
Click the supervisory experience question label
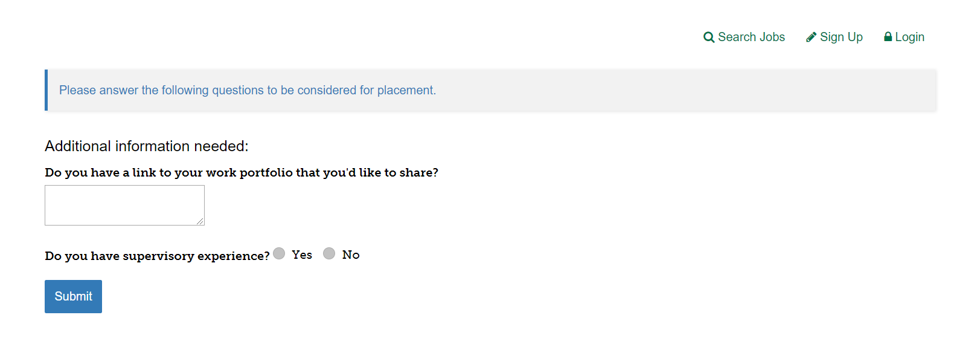[x=157, y=256]
